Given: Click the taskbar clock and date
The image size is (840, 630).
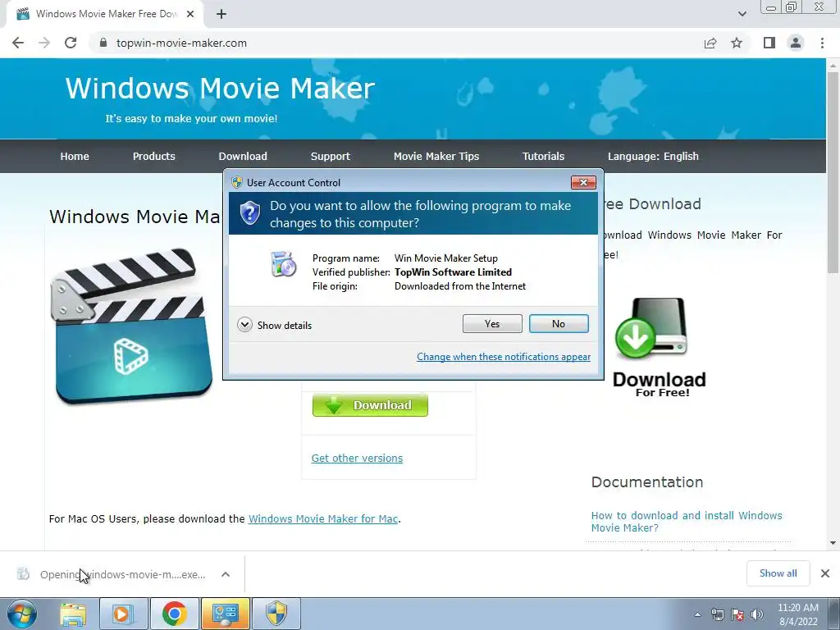Looking at the screenshot, I should [797, 614].
